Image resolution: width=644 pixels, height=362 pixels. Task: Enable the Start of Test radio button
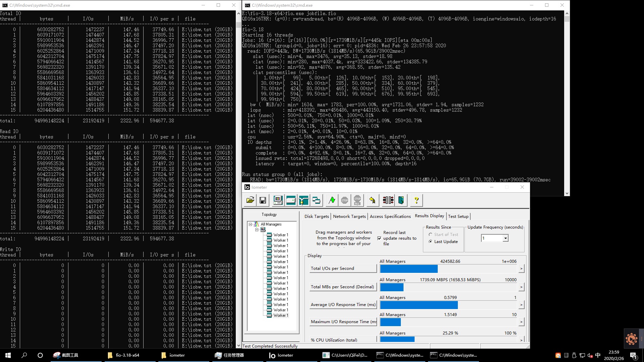(430, 234)
